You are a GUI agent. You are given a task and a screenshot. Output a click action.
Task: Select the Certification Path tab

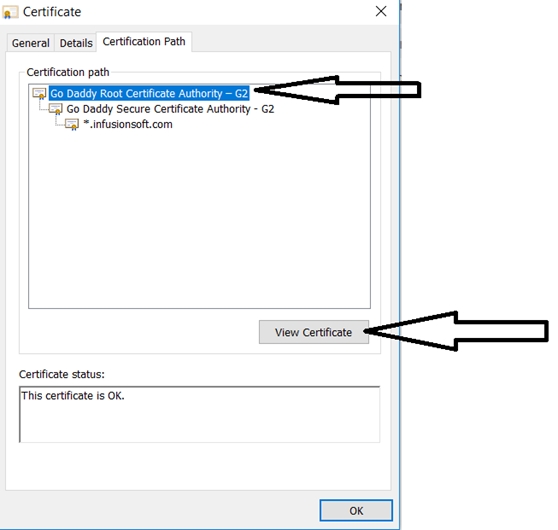coord(144,42)
